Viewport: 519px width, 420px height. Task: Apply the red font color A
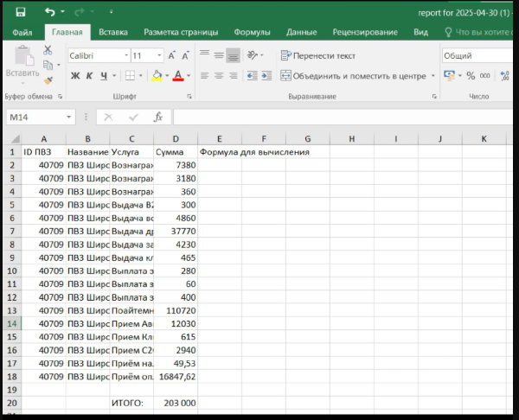[x=178, y=76]
